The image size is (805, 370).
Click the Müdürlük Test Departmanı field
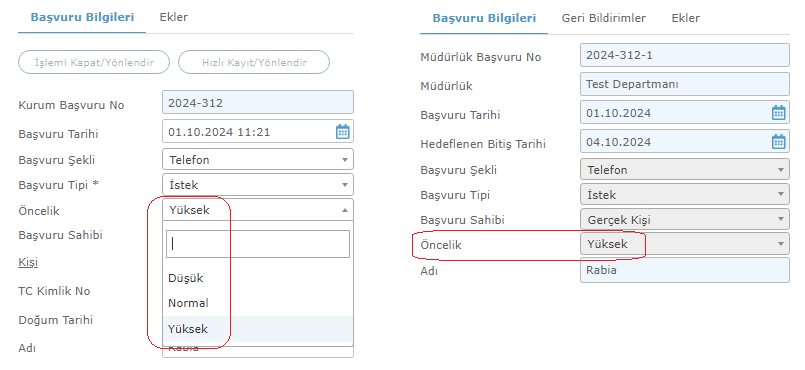(x=685, y=84)
